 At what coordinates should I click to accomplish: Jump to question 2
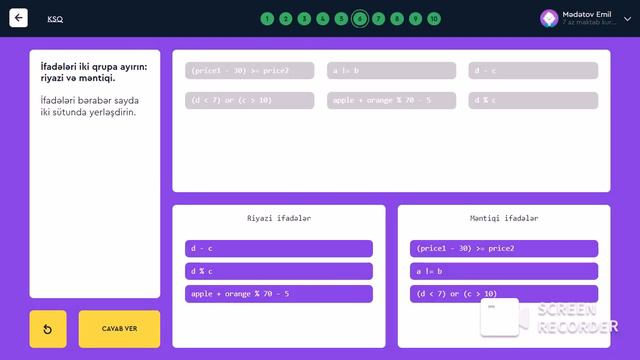tap(286, 19)
